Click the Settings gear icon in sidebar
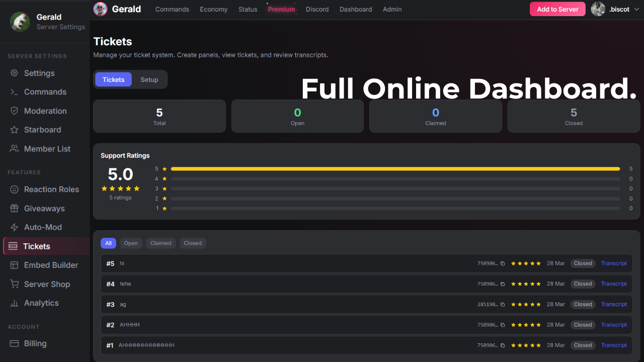 coord(15,73)
